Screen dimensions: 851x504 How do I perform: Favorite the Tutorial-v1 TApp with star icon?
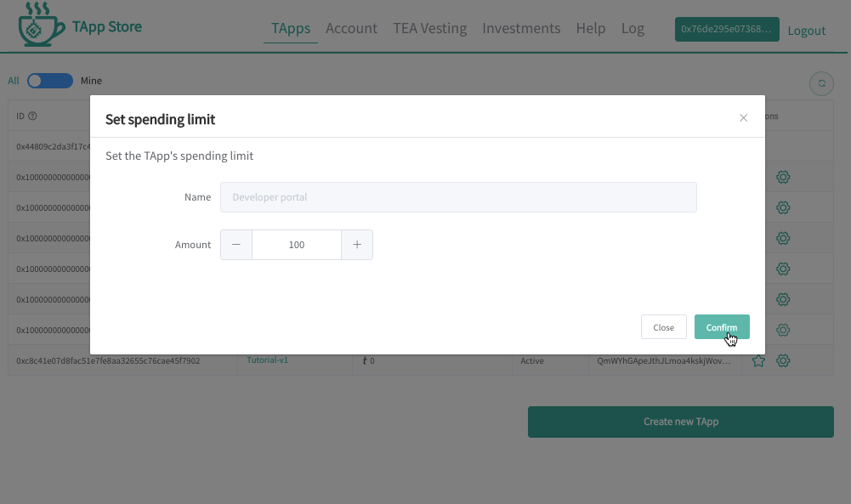[x=758, y=360]
